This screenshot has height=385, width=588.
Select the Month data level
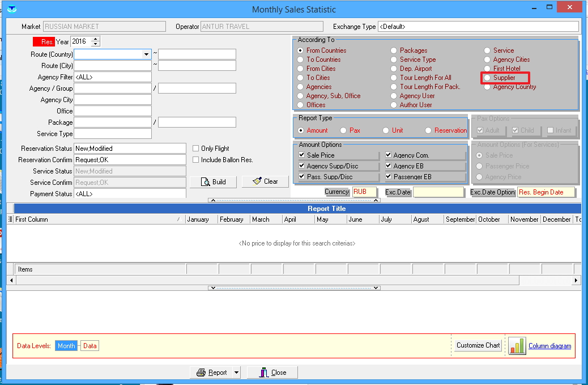pyautogui.click(x=66, y=346)
